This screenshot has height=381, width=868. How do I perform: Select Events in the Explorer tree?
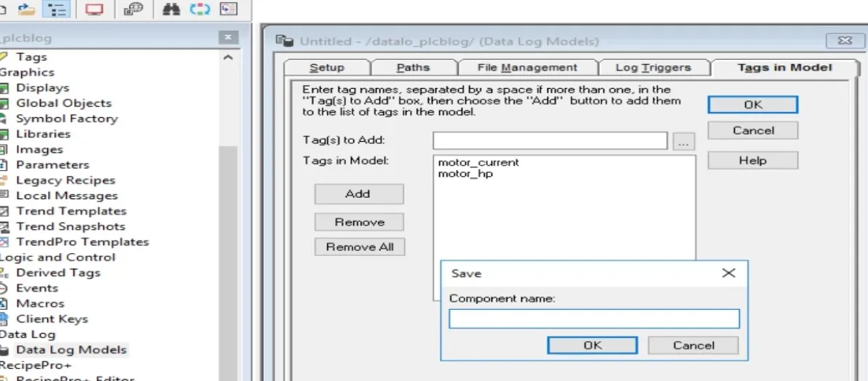(x=36, y=288)
